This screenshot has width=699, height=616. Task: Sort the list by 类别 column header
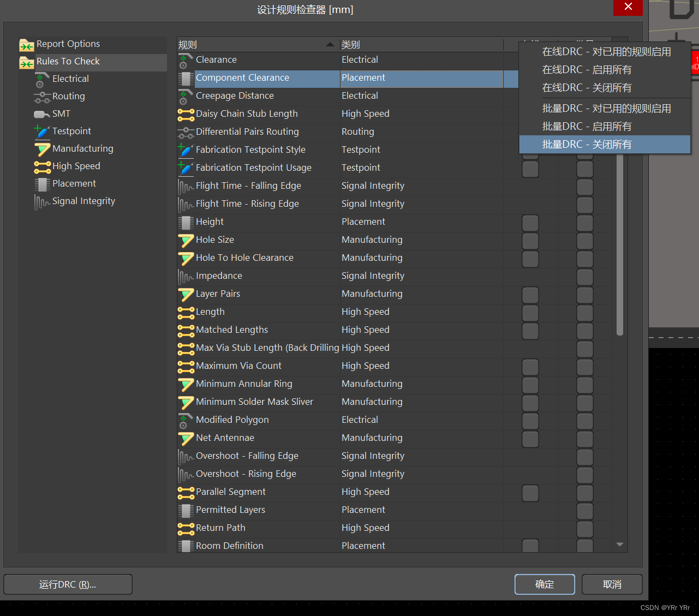[421, 44]
